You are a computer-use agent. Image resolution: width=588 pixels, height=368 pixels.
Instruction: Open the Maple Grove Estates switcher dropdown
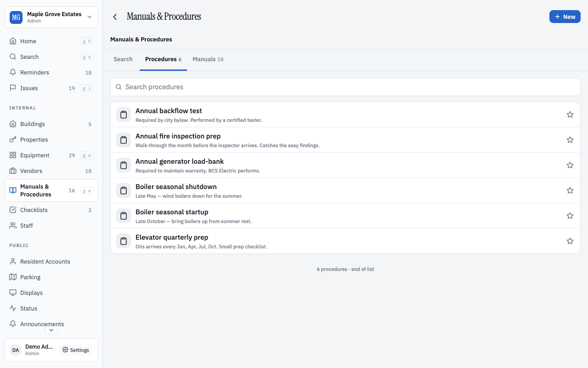(x=51, y=17)
